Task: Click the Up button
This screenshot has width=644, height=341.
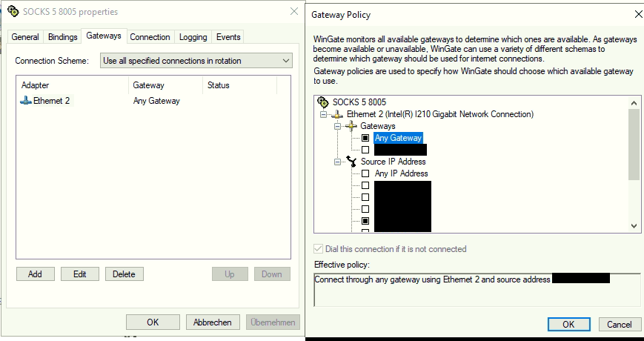Action: pos(230,274)
